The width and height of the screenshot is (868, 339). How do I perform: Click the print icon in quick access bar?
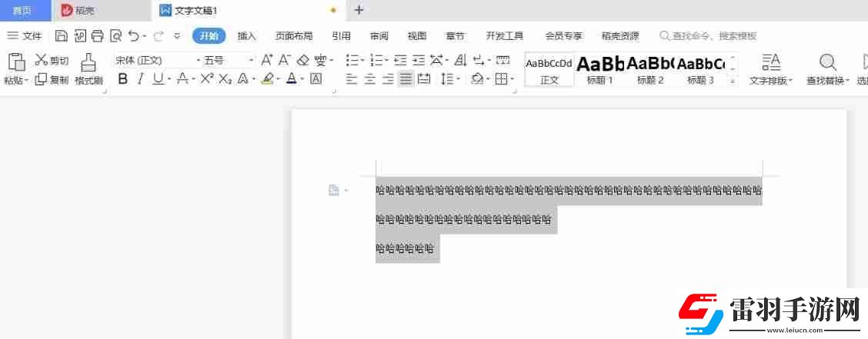98,35
